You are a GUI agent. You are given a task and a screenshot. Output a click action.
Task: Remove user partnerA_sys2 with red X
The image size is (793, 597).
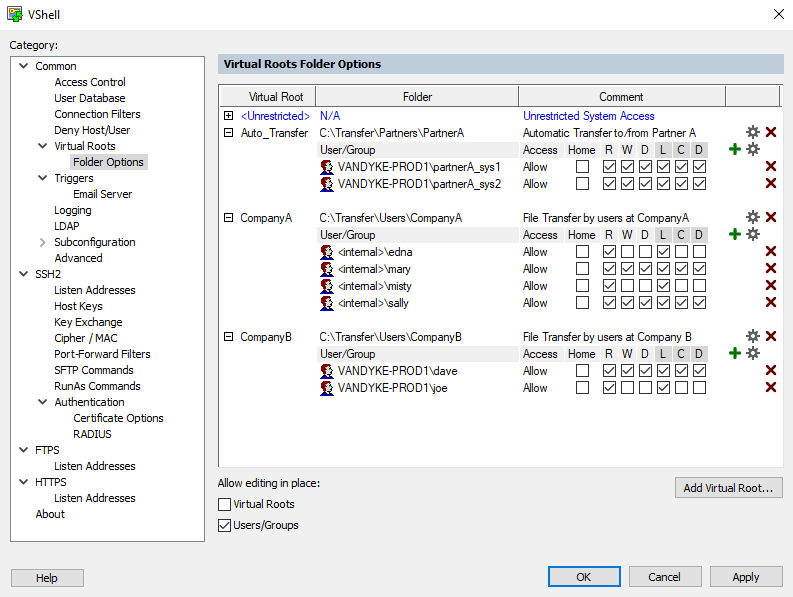[x=771, y=183]
